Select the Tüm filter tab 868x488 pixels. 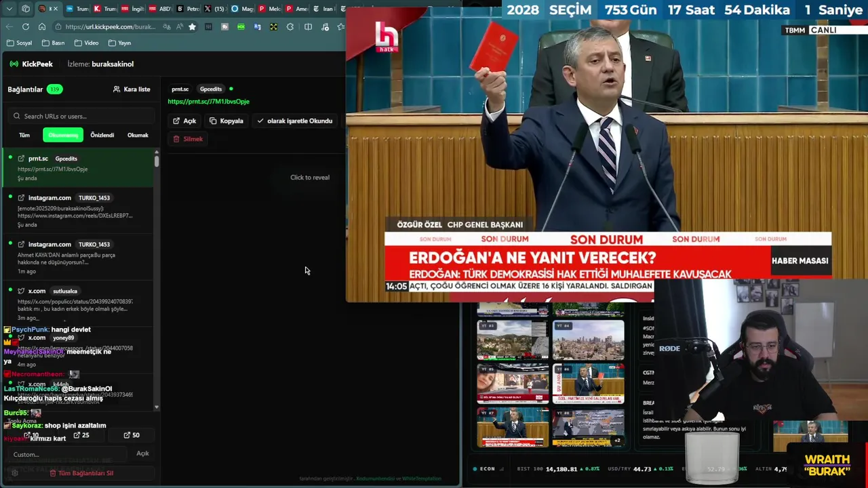[24, 135]
